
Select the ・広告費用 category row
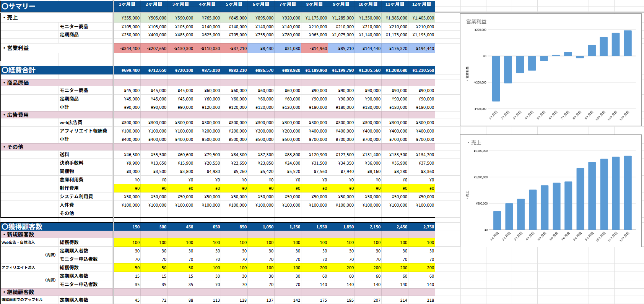click(x=218, y=115)
